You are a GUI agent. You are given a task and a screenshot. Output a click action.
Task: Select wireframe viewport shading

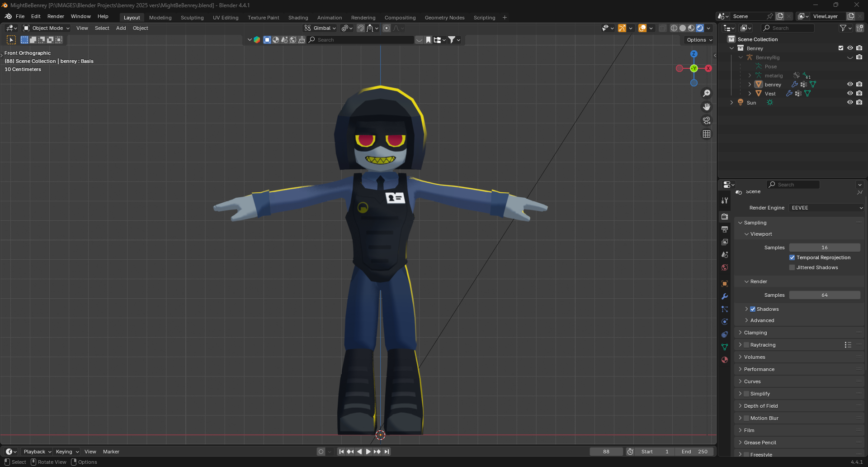674,28
